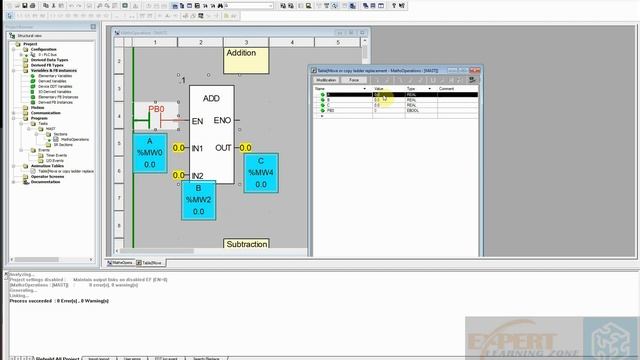Screen dimensions: 640x360
Task: Open the MathsOperations section in tree
Action: tap(75, 140)
